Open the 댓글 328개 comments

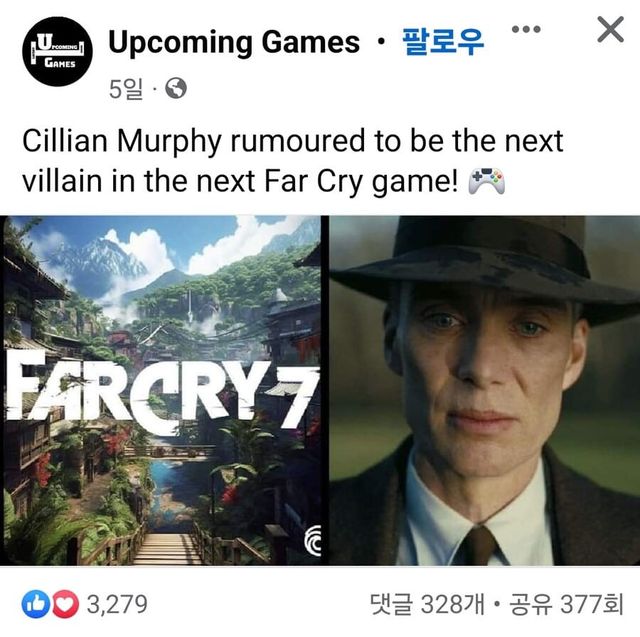pyautogui.click(x=427, y=604)
